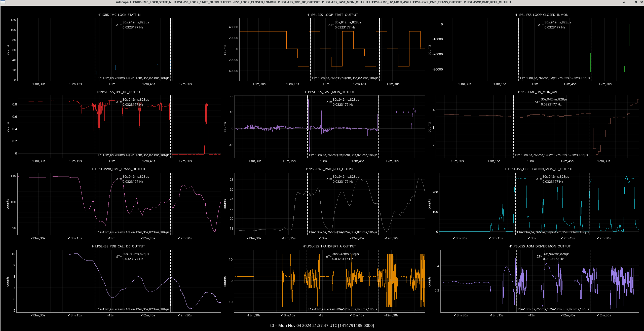Screen dimensions: 644x331
Task: Click the -13m,30s tick in FSS_TPD_DC_OUTPUT plot
Action: pos(38,161)
